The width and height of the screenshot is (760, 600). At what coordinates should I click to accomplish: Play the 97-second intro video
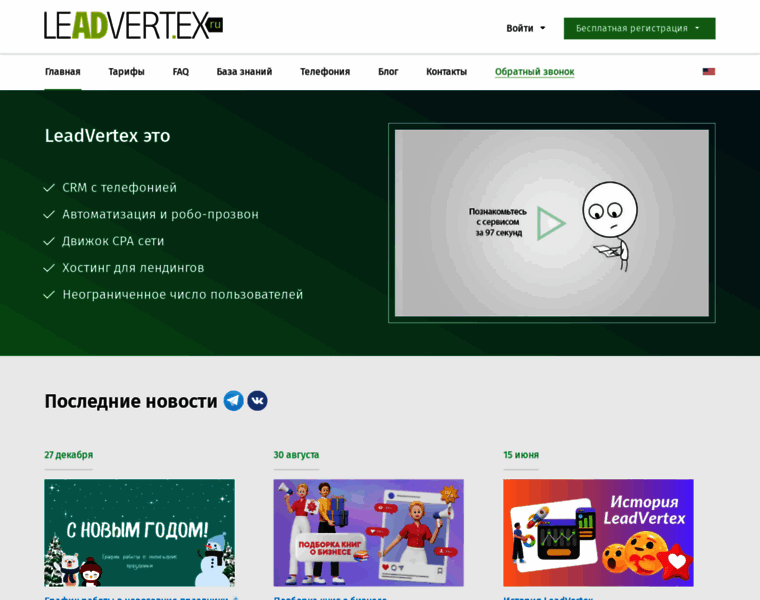click(x=551, y=223)
